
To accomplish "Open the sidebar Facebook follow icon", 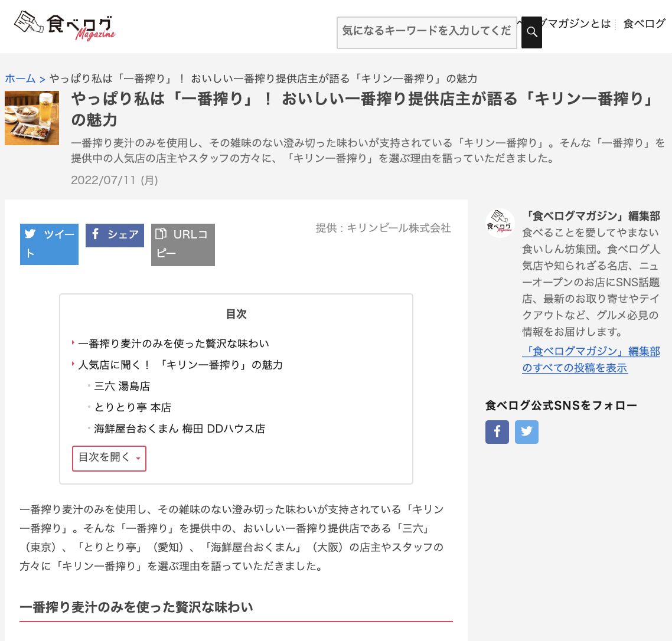I will coord(497,431).
